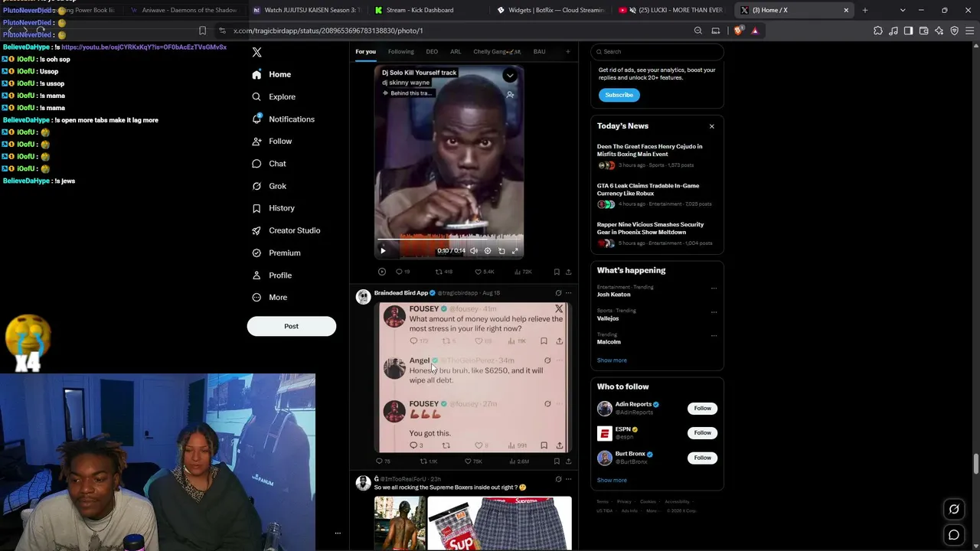
Task: Expand the video to fullscreen
Action: 515,250
